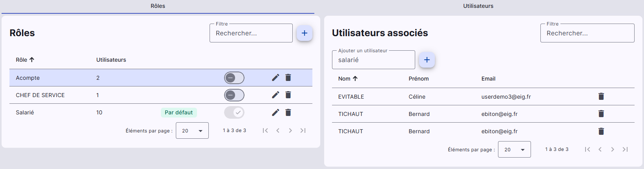Go to next page of roles
Screen dimensions: 644x169
290,130
